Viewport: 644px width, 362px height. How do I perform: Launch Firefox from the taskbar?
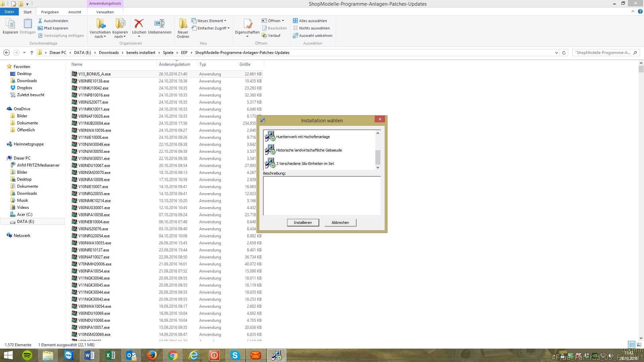152,355
